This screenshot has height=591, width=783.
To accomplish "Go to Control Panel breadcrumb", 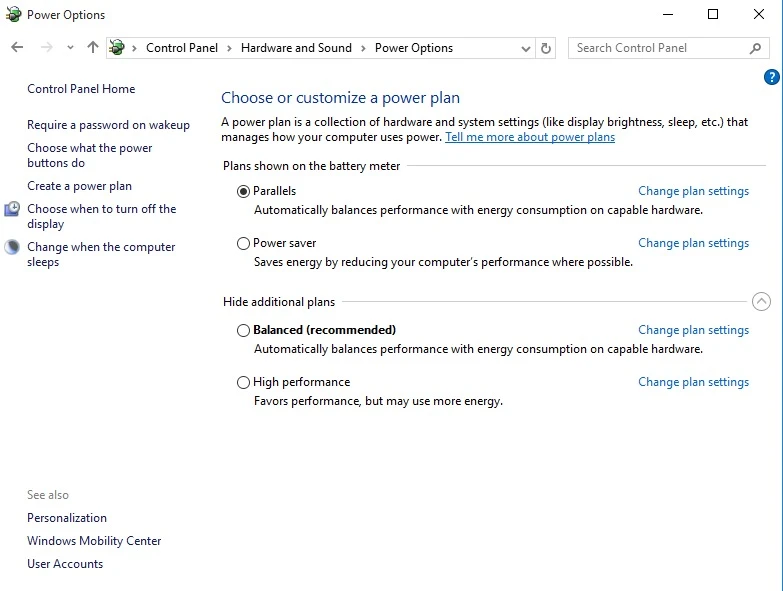I will click(x=182, y=48).
